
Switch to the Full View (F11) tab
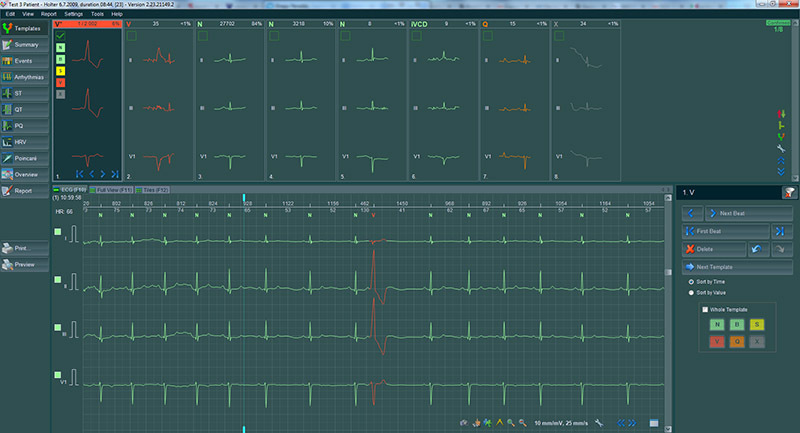click(117, 189)
